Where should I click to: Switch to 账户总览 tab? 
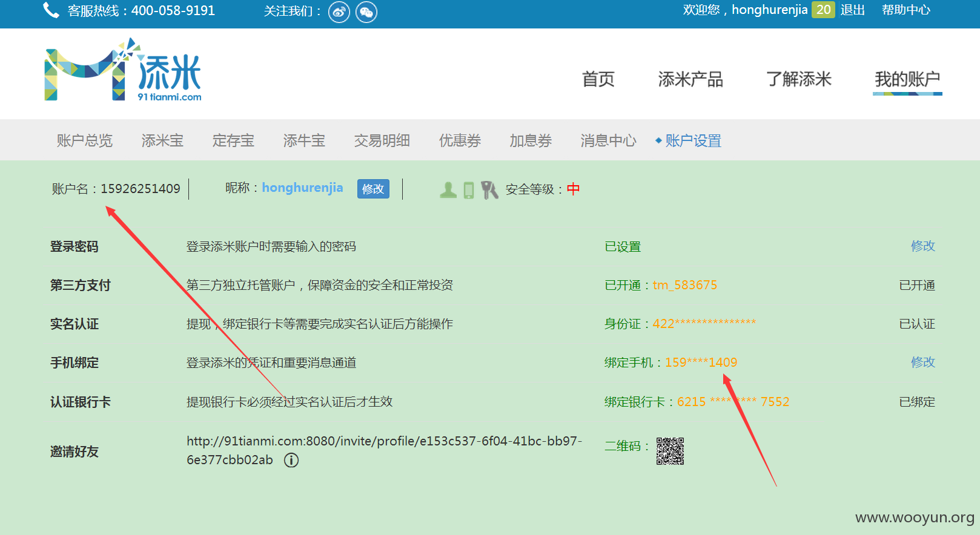point(85,140)
